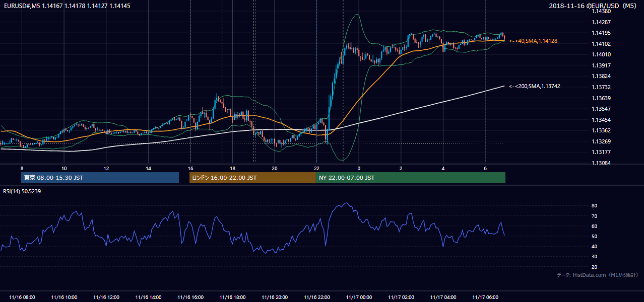Click hour label 14 under the chart
This screenshot has width=644, height=302.
click(x=148, y=168)
